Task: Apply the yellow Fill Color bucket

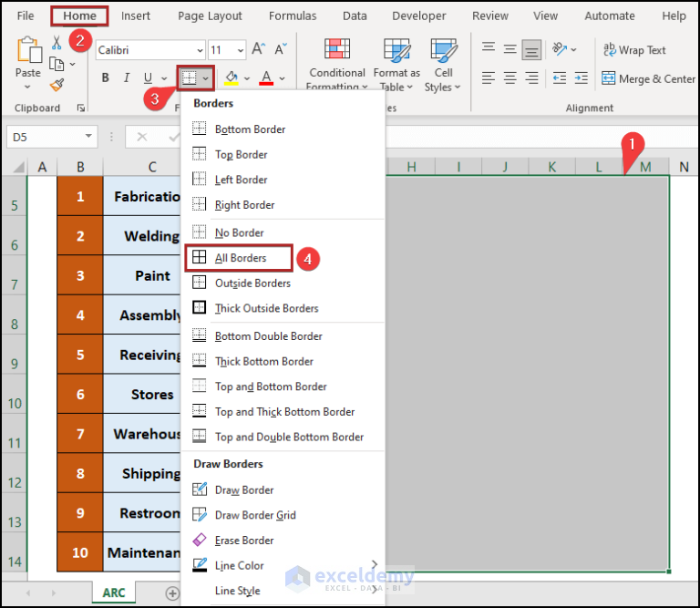Action: coord(232,78)
